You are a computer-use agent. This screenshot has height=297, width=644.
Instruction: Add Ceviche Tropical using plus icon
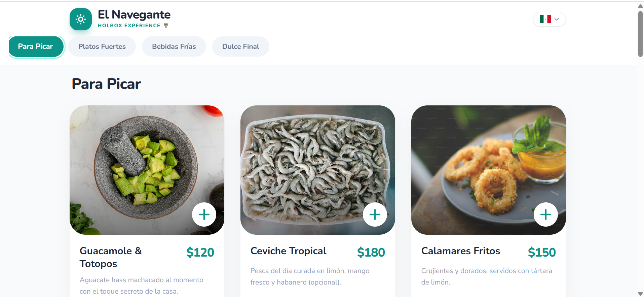375,214
